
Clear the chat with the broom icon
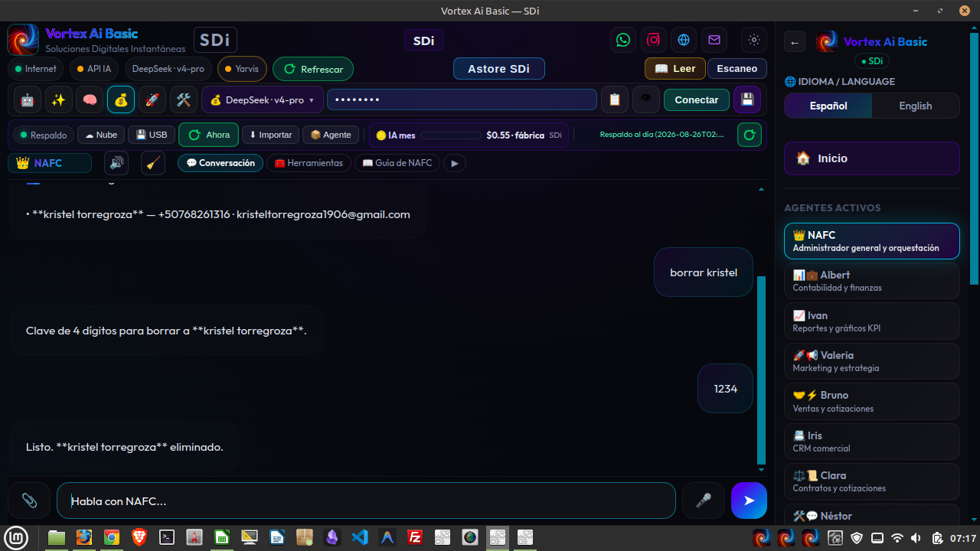pyautogui.click(x=153, y=163)
